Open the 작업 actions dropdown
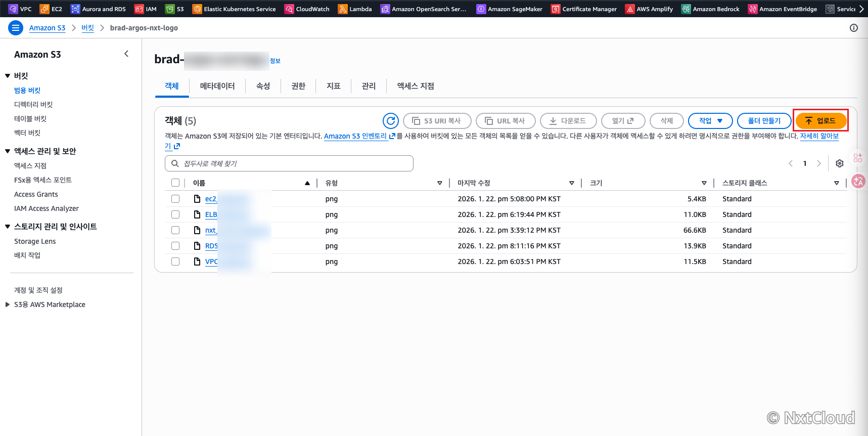Viewport: 868px width, 436px height. pos(710,121)
